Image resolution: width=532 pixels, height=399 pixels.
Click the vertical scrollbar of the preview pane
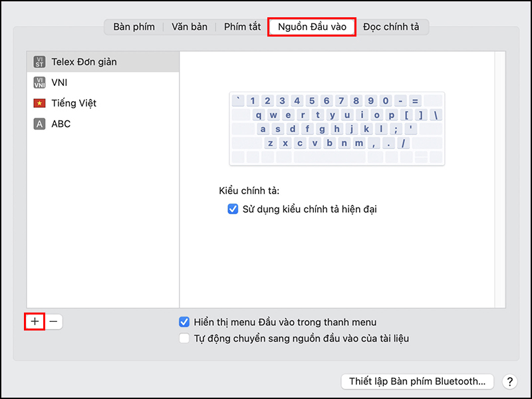[500, 180]
